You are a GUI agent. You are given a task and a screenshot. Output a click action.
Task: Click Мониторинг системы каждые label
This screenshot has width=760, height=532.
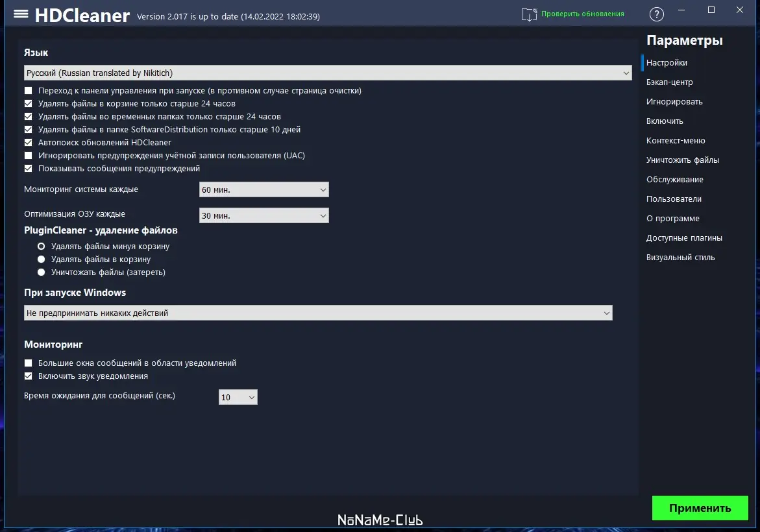(81, 189)
